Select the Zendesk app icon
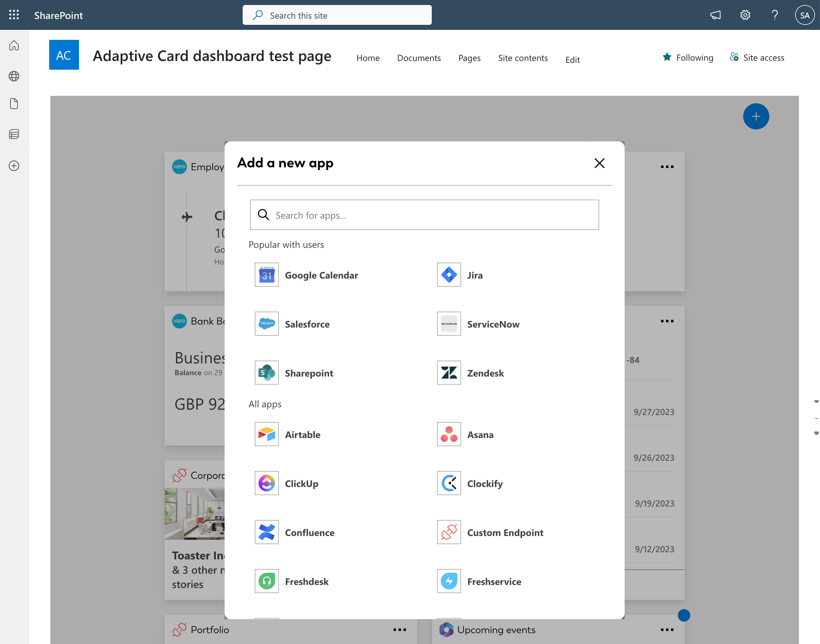This screenshot has height=644, width=820. point(449,373)
